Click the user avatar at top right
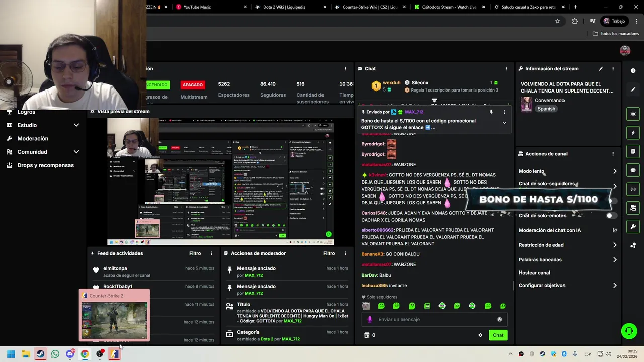Viewport: 644px width, 362px height. 625,50
